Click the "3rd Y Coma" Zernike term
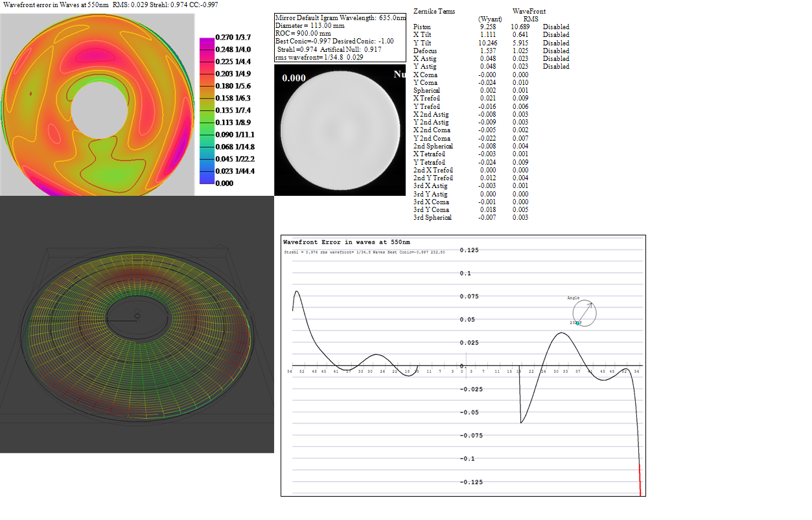Viewport: 812px width, 520px height. point(431,209)
